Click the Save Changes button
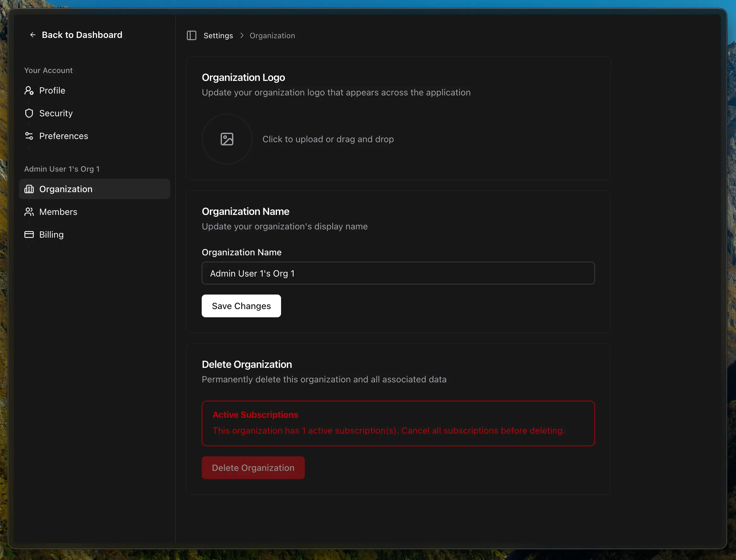This screenshot has height=560, width=736. click(x=241, y=306)
